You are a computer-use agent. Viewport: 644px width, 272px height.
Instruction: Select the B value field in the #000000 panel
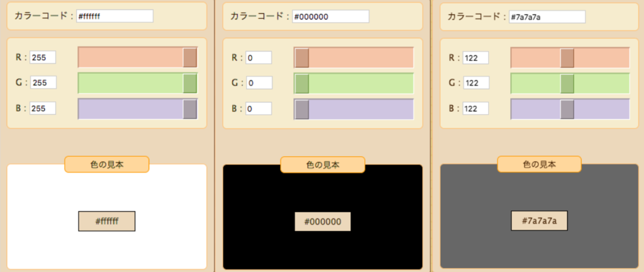258,108
